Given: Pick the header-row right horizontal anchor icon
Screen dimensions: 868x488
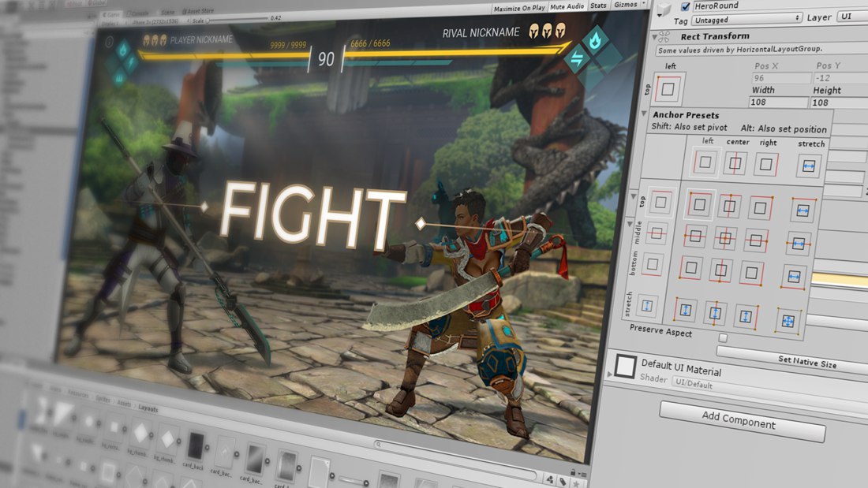Looking at the screenshot, I should pos(766,164).
